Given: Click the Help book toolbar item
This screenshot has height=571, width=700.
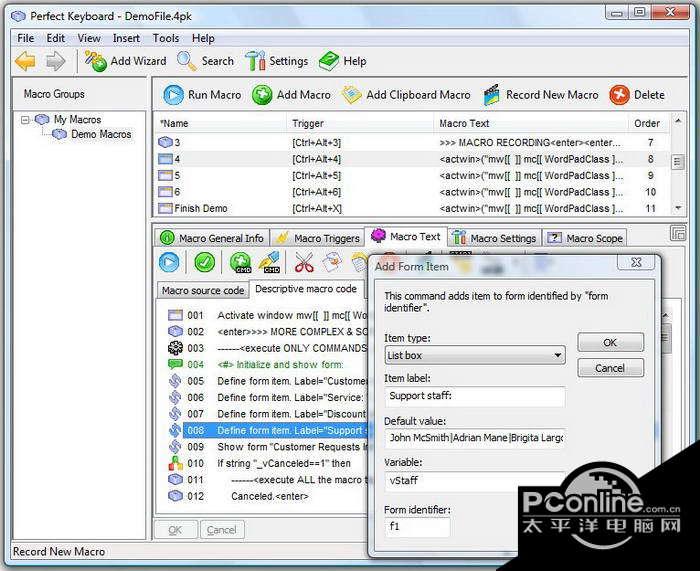Looking at the screenshot, I should click(343, 61).
